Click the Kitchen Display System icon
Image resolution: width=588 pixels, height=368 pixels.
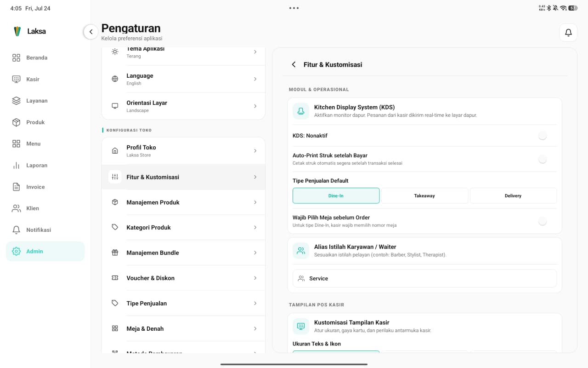pos(301,111)
